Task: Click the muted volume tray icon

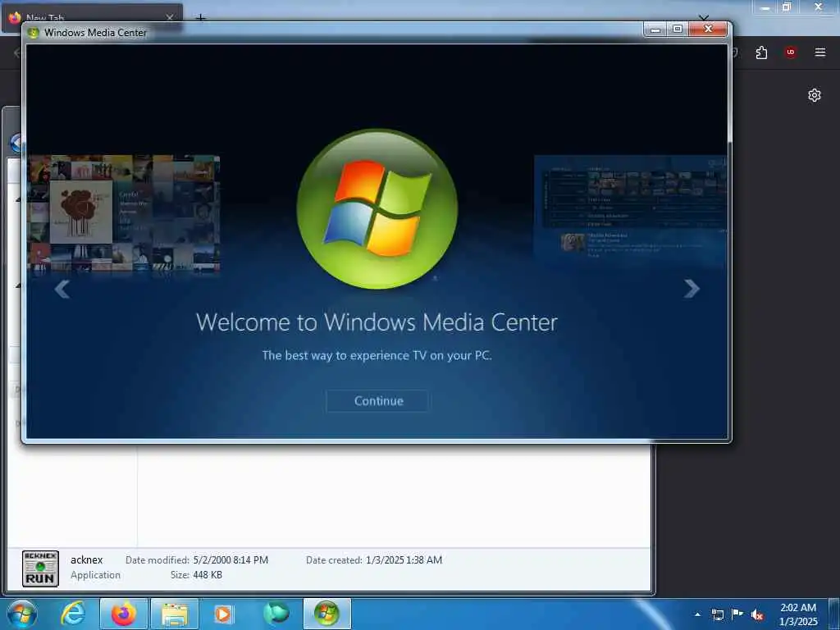Action: point(757,615)
